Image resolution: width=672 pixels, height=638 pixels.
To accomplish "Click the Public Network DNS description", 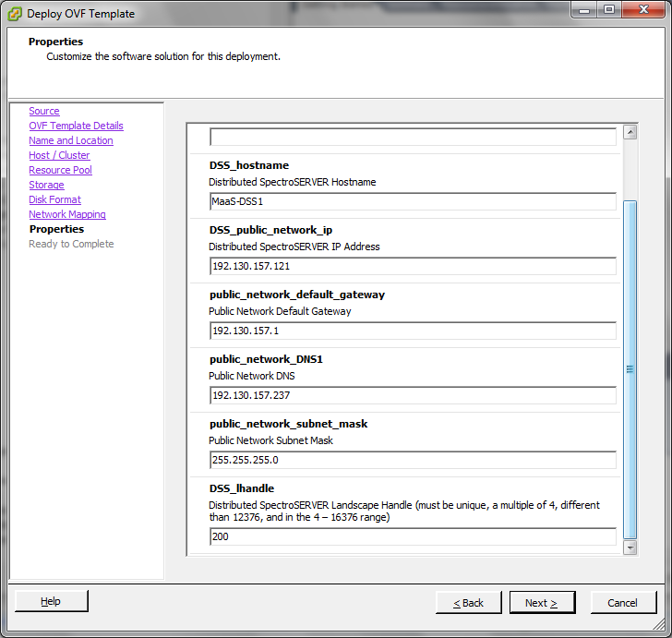I will tap(252, 376).
